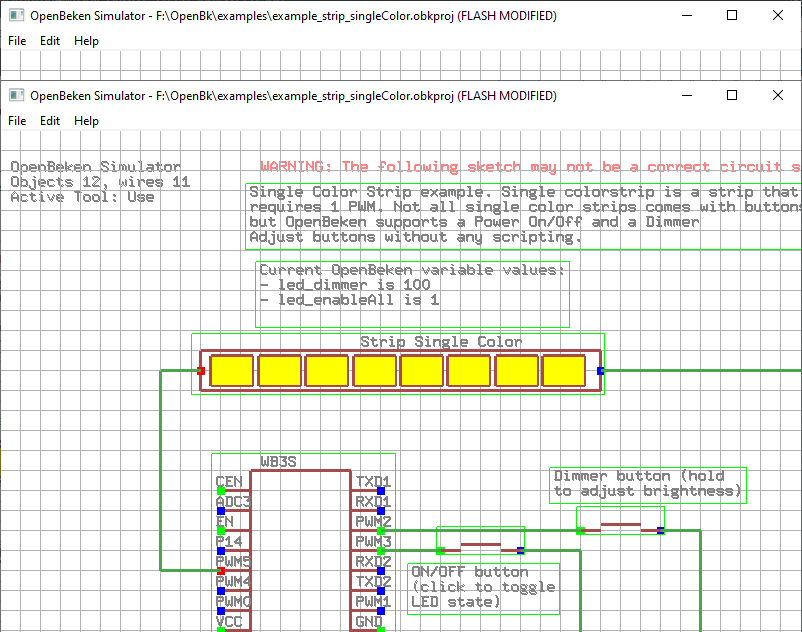Maximize the front OpenBeken Simulator window
This screenshot has height=632, width=802.
point(732,95)
